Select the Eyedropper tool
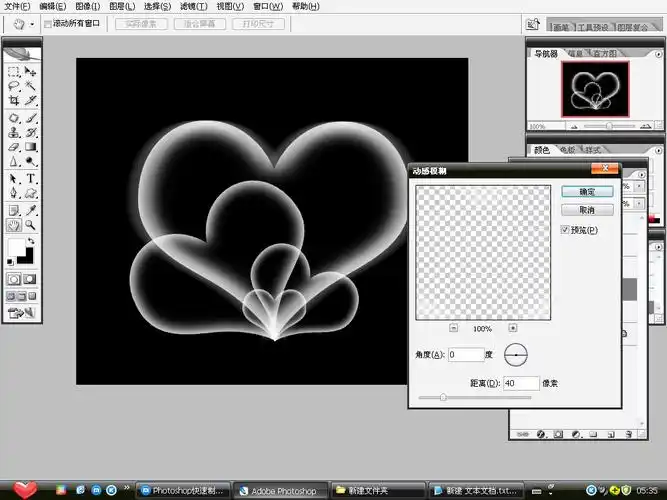 (x=31, y=210)
